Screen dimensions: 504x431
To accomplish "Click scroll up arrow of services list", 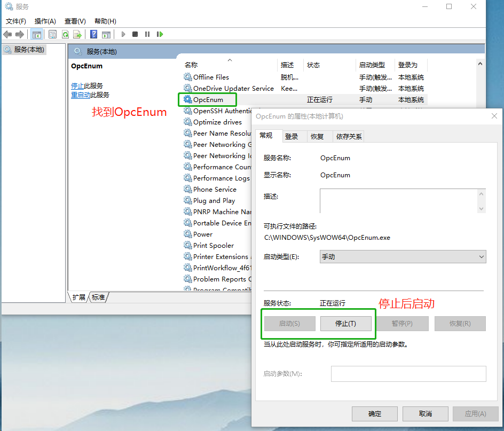I will pyautogui.click(x=480, y=64).
